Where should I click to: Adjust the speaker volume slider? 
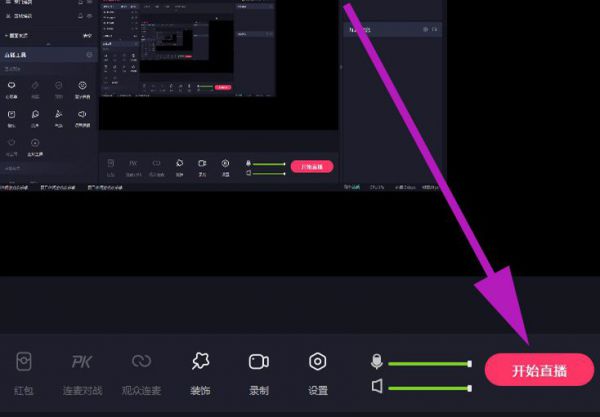(x=429, y=387)
